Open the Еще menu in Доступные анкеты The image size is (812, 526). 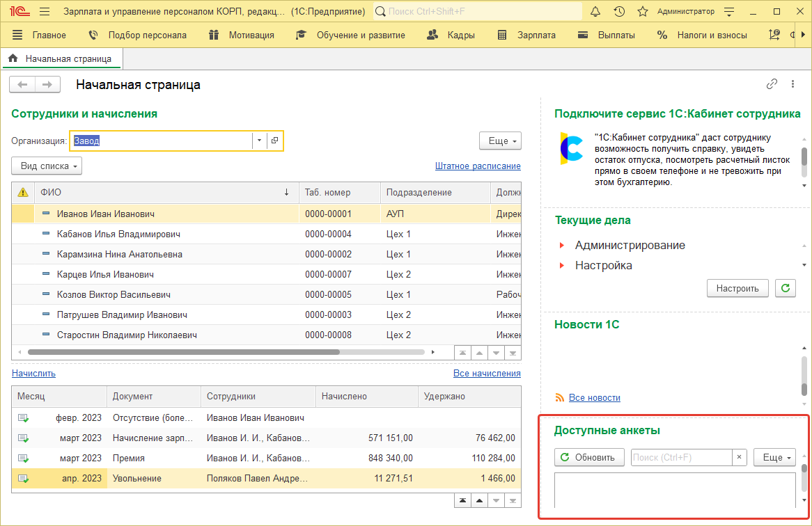(774, 457)
